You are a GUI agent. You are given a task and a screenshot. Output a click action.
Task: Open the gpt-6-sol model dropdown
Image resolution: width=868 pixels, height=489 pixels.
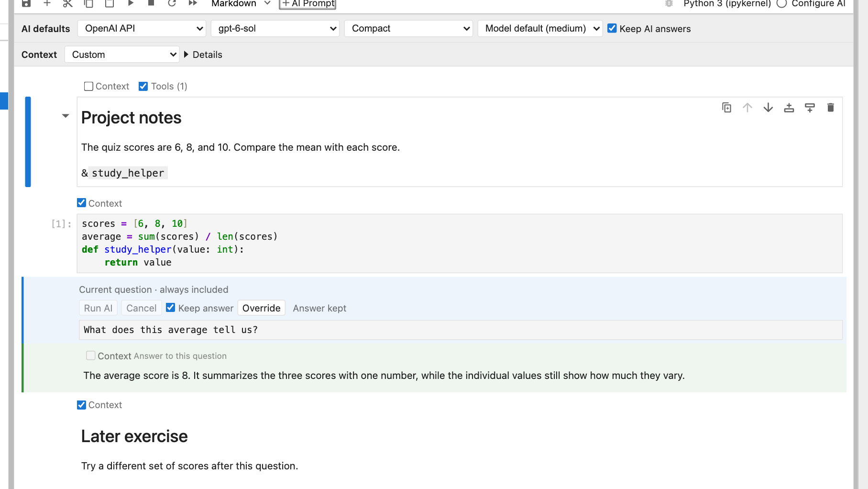[x=275, y=29]
